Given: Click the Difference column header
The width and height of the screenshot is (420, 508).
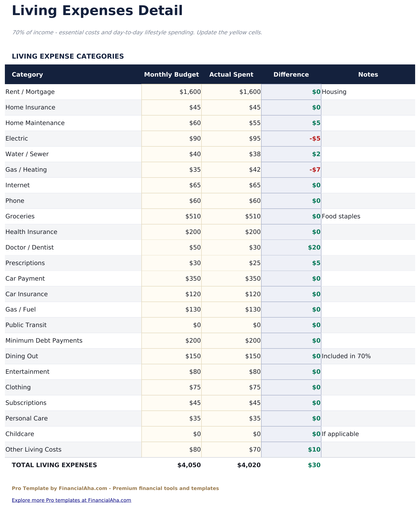Looking at the screenshot, I should (x=291, y=75).
